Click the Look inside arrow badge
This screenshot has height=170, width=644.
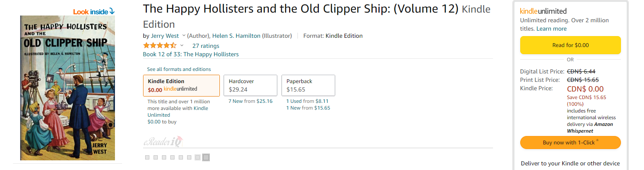tap(94, 11)
